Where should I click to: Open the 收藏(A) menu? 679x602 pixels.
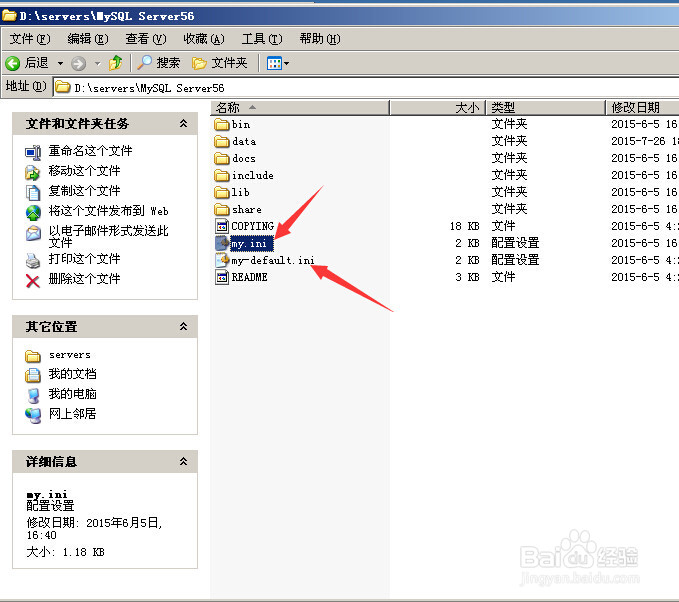coord(204,39)
